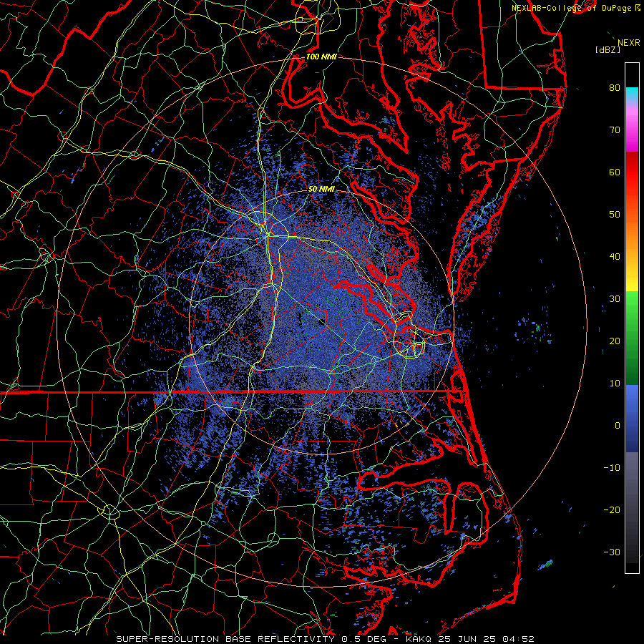The height and width of the screenshot is (644, 644).
Task: Click the NEXR label above the scale
Action: pos(628,43)
